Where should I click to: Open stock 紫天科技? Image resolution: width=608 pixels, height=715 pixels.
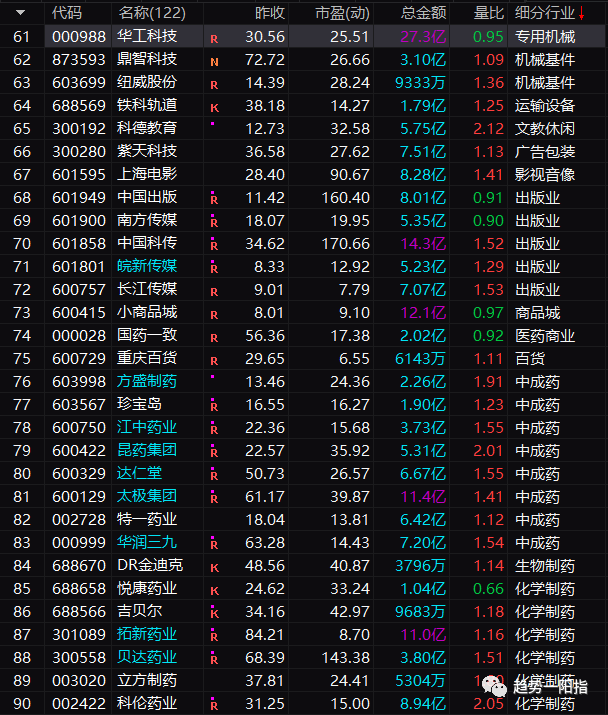pyautogui.click(x=147, y=151)
